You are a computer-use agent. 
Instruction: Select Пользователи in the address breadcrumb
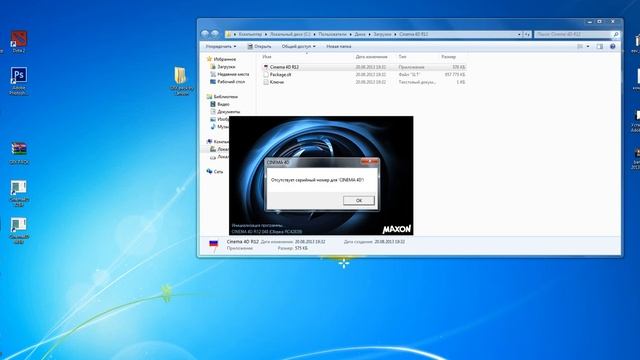click(x=332, y=34)
